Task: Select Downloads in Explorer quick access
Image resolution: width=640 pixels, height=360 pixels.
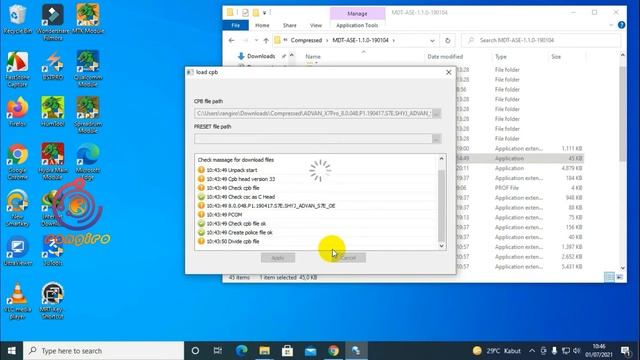Action: coord(260,56)
